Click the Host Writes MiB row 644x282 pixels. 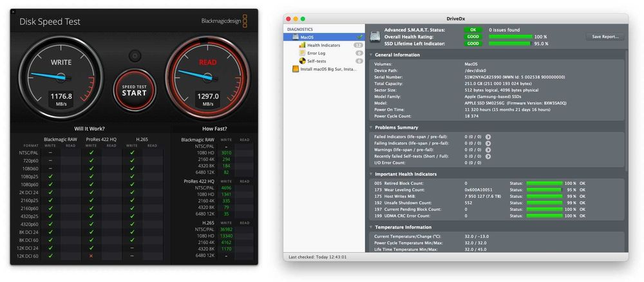point(496,196)
